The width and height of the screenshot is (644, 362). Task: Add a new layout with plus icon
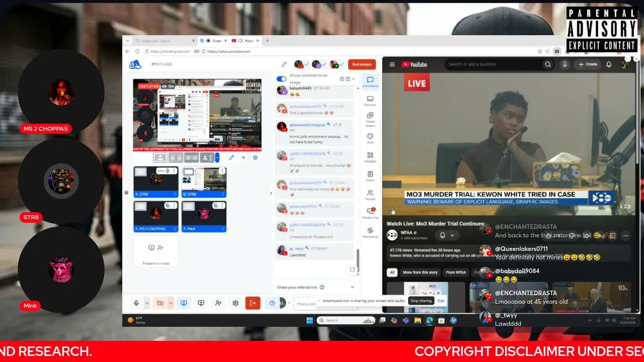point(244,157)
